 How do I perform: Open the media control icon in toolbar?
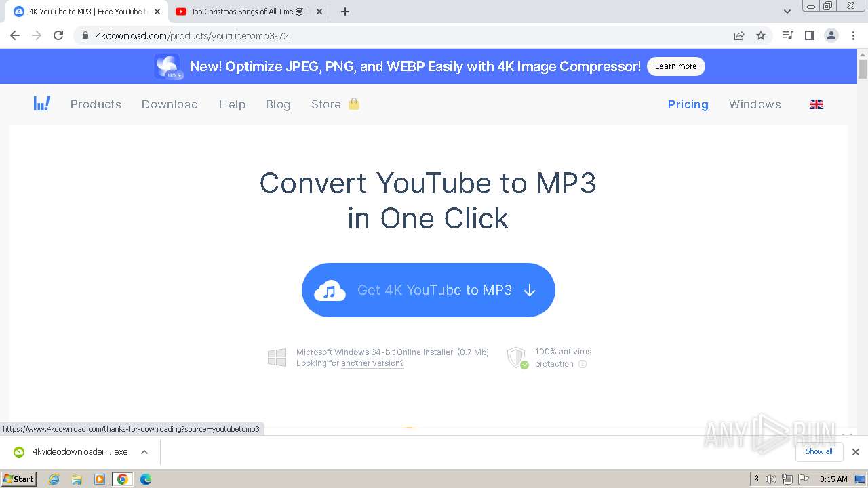[x=787, y=35]
